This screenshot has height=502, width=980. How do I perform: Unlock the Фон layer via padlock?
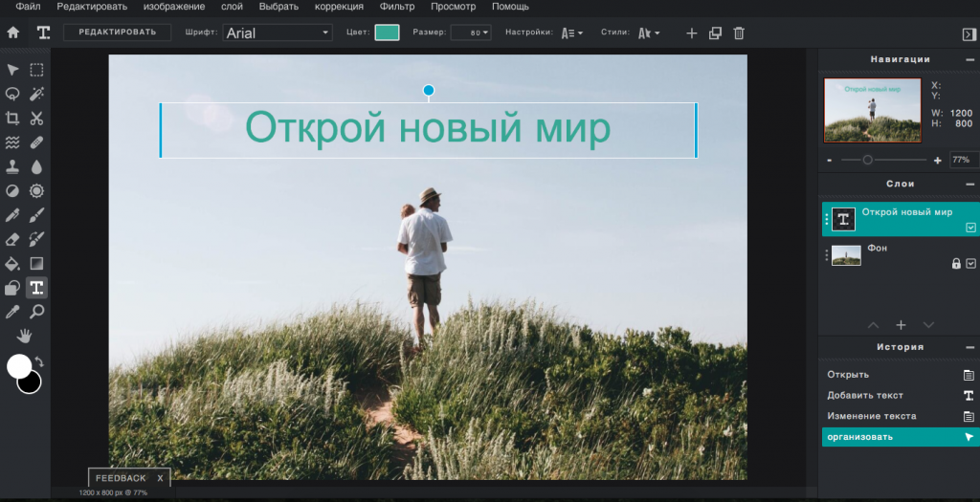click(x=956, y=264)
